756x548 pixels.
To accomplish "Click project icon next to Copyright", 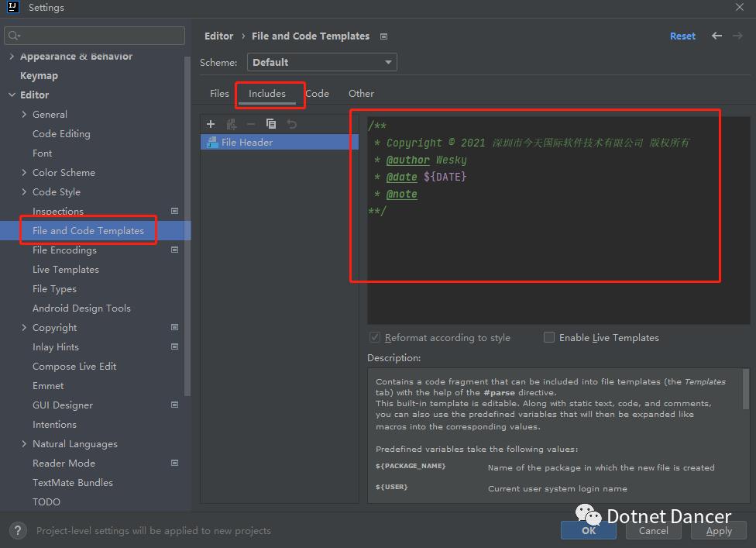I will 174,327.
